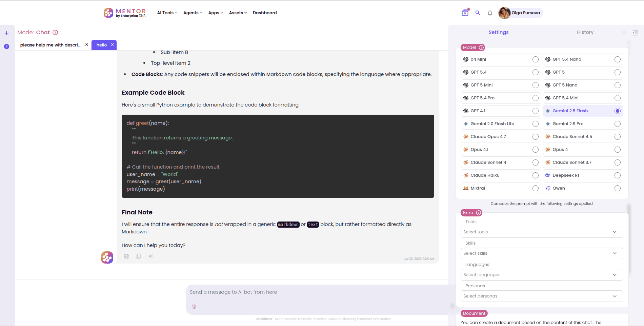Close the 'please help me with descri...' tab

pyautogui.click(x=87, y=45)
